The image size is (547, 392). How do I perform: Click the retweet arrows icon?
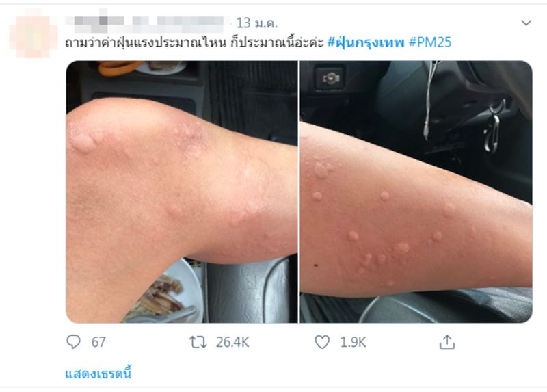point(198,342)
